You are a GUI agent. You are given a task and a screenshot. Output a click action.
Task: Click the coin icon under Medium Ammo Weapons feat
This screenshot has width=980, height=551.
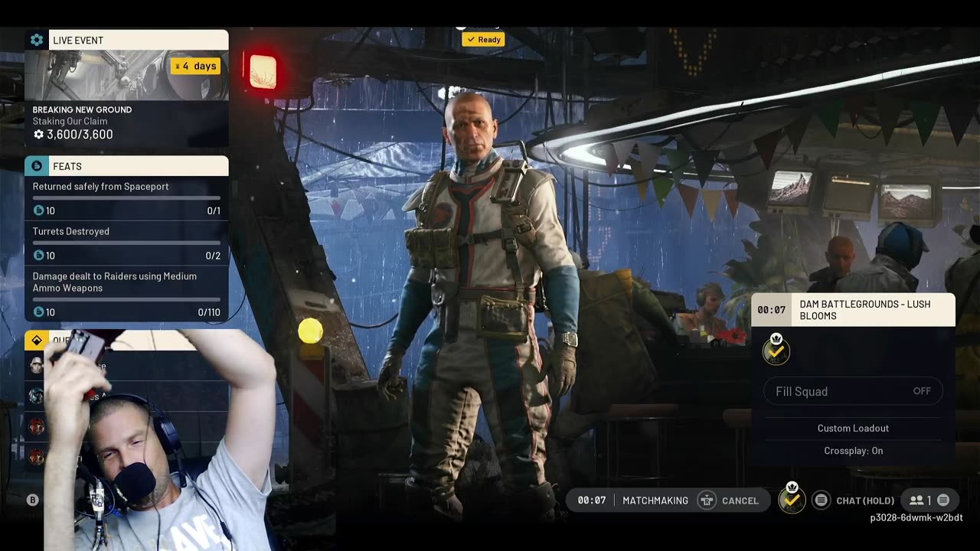38,312
